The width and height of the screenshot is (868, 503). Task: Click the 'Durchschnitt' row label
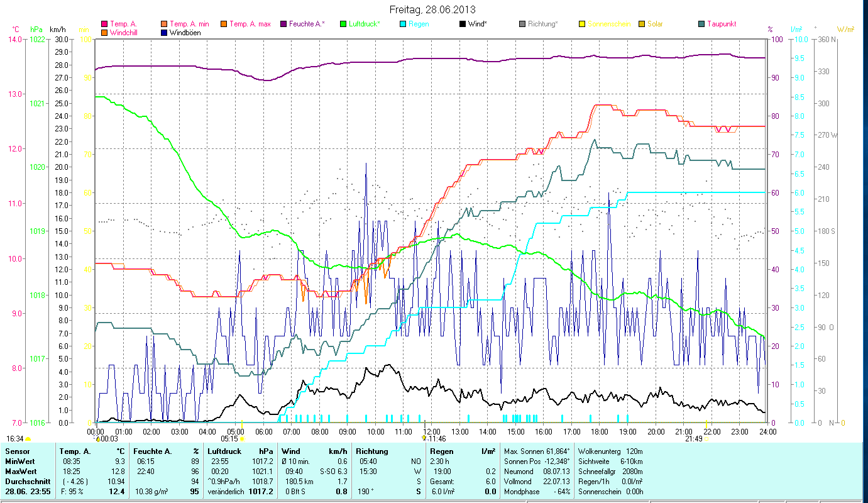click(x=28, y=482)
